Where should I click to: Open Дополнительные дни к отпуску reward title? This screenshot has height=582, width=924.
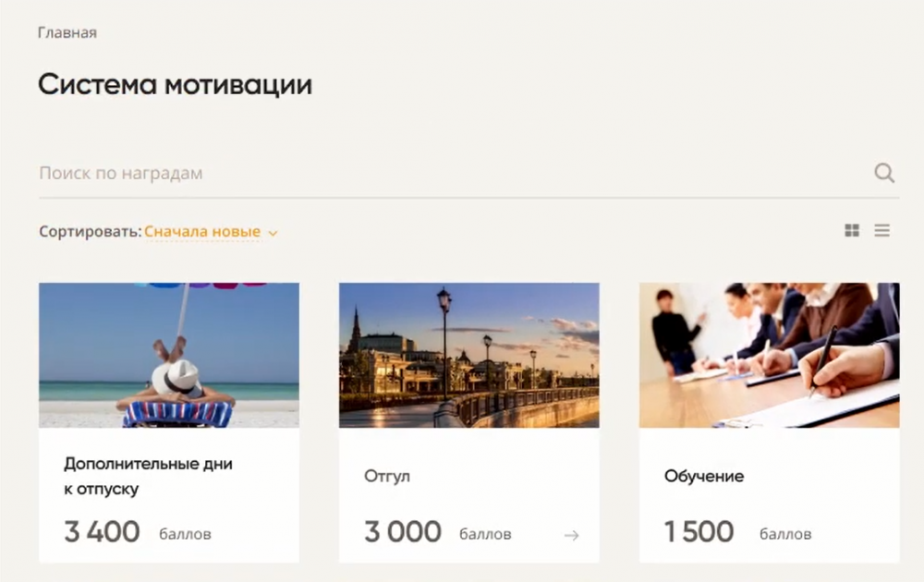point(148,476)
